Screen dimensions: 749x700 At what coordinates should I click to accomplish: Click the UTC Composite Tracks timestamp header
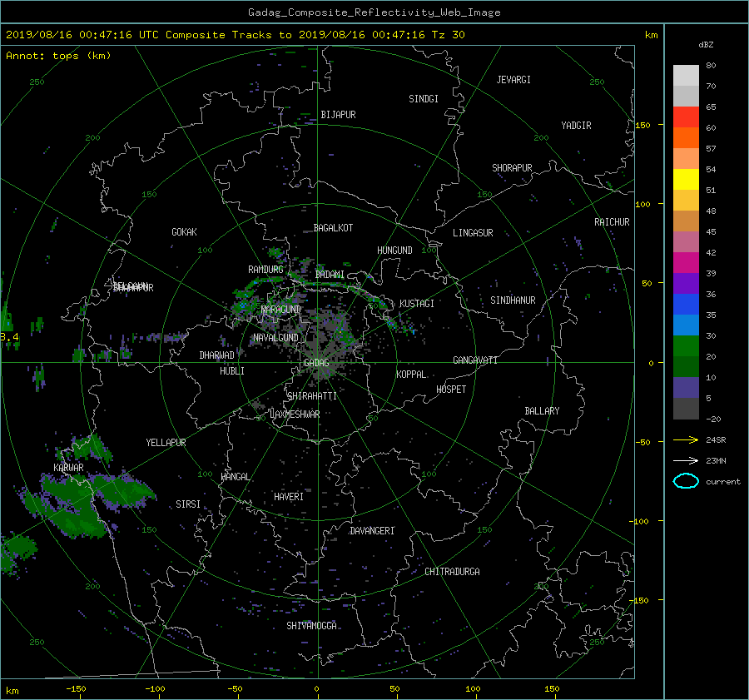pyautogui.click(x=235, y=35)
